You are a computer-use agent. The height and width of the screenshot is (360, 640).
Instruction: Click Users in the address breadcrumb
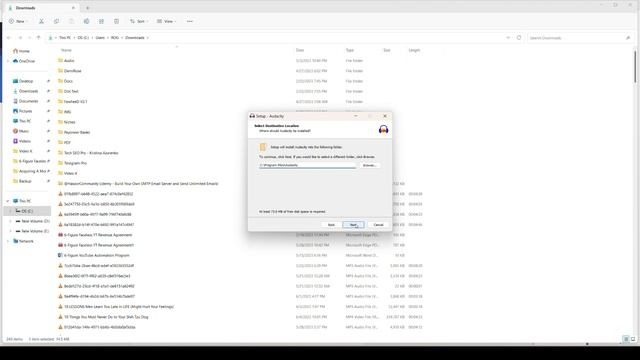[x=100, y=38]
